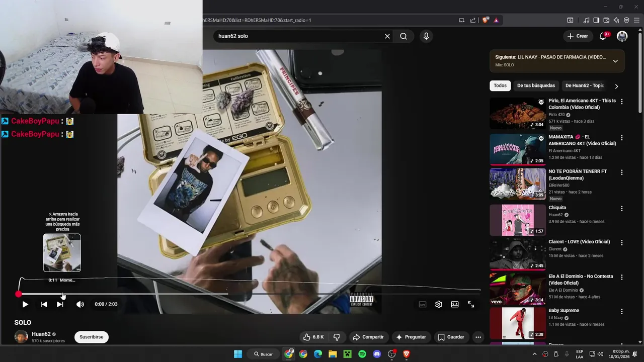This screenshot has height=362, width=644.
Task: Click the Preguntar button
Action: (x=411, y=337)
